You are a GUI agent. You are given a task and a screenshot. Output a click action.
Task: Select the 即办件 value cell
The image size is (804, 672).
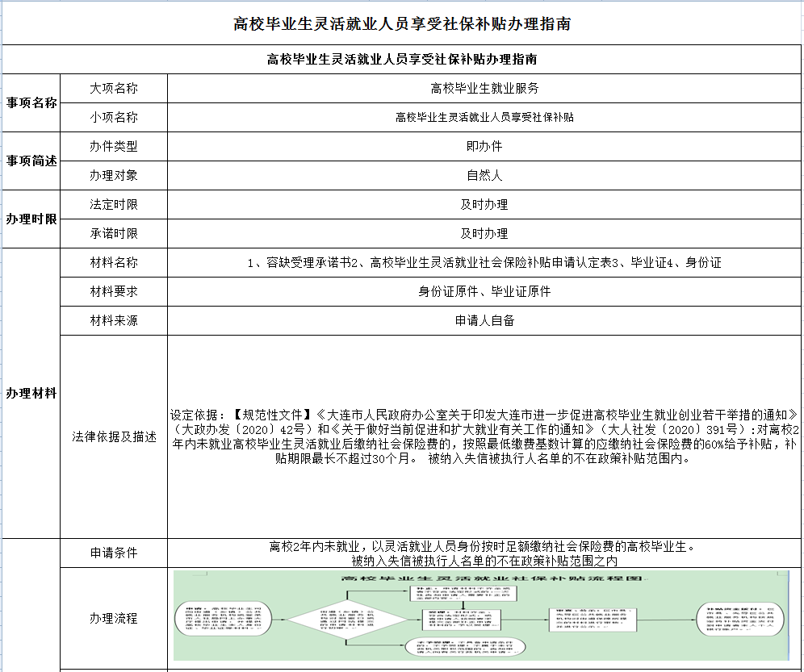tap(484, 146)
